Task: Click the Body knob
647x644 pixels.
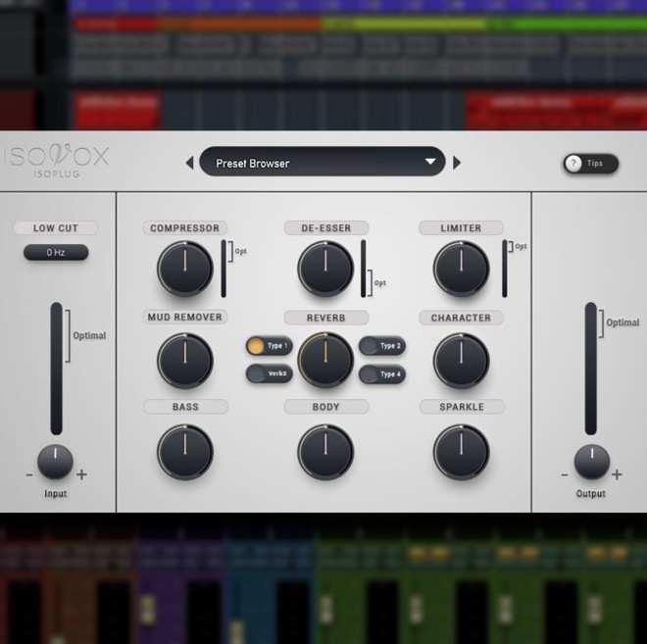Action: [x=325, y=452]
